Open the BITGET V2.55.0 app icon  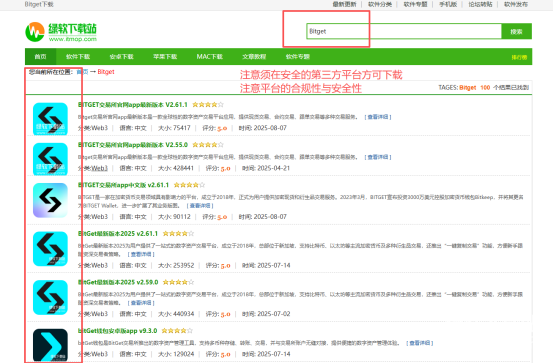coord(50,159)
